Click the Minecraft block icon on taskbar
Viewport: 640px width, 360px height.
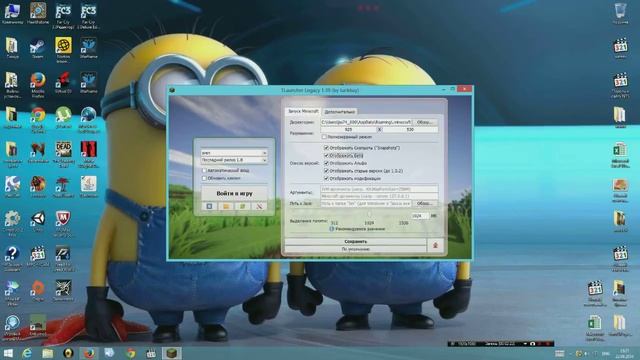pyautogui.click(x=172, y=353)
